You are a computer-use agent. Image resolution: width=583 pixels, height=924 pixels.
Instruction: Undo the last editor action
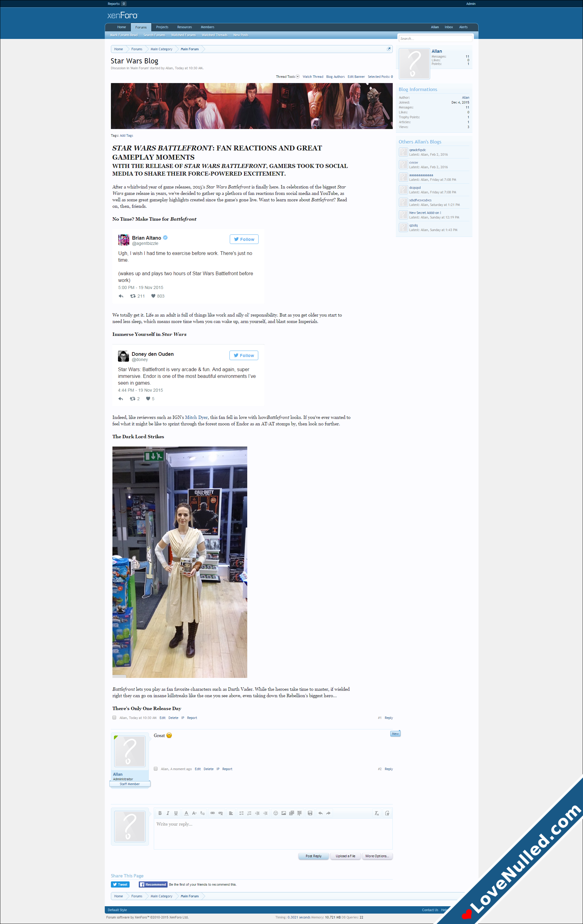coord(320,813)
